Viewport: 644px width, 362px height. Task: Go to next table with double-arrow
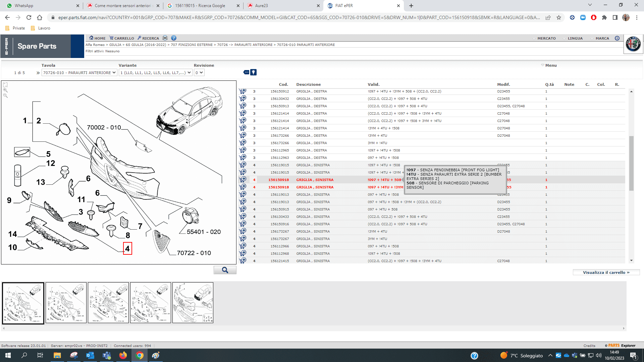point(38,73)
